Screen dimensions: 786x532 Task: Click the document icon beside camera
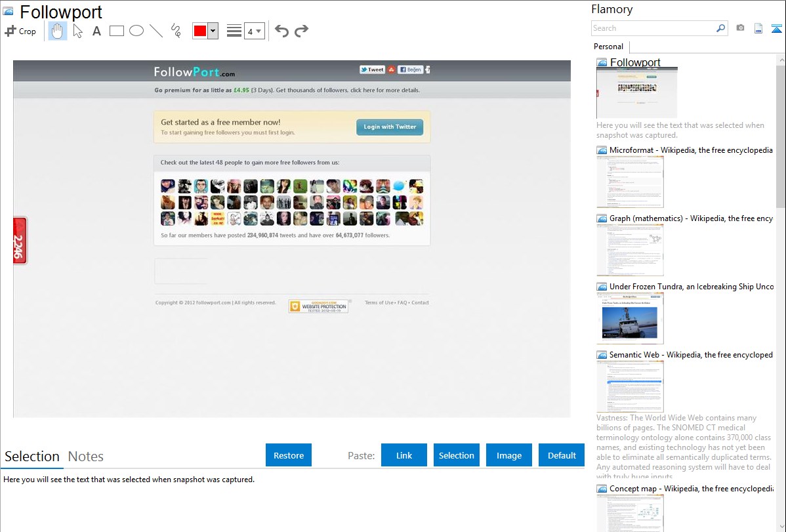coord(758,28)
